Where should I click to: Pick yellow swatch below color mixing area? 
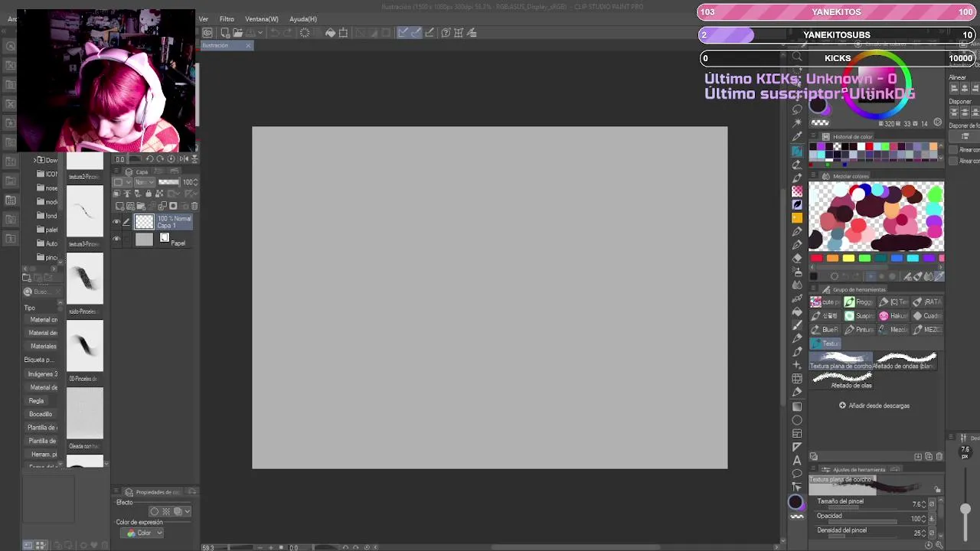pyautogui.click(x=848, y=258)
